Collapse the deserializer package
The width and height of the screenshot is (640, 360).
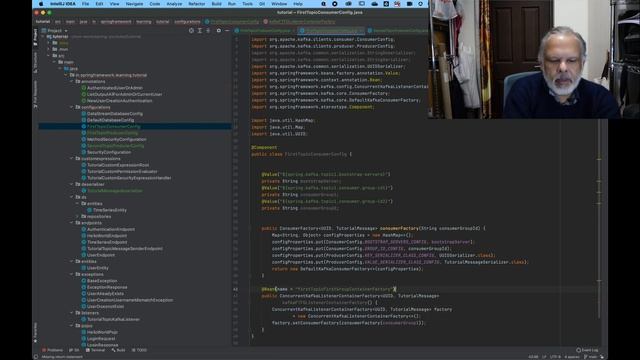tap(72, 184)
